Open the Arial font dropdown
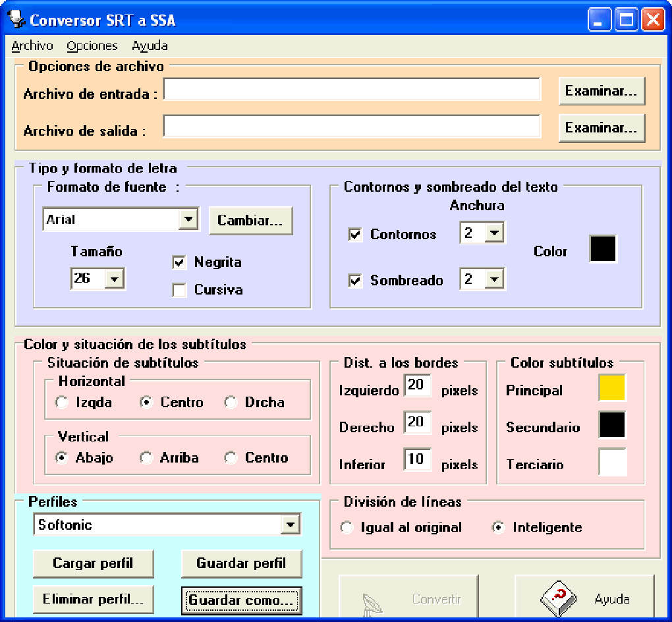The width and height of the screenshot is (672, 622). click(x=188, y=219)
